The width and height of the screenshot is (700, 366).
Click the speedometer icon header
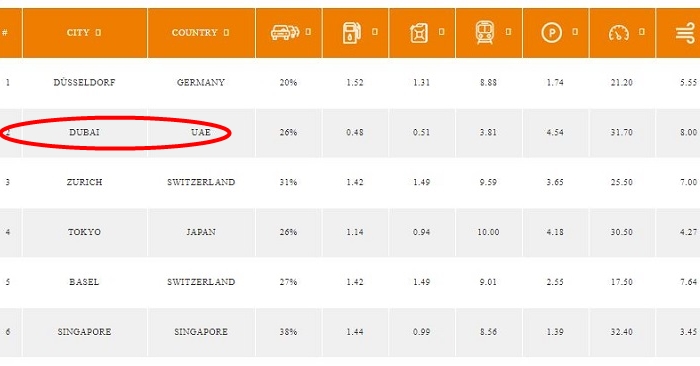[619, 33]
